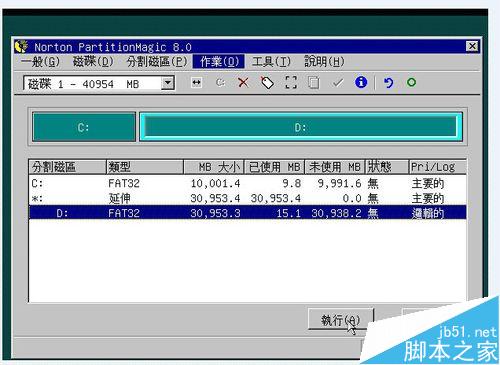Screen dimensions: 500x365
Task: Click the 30,938.2 unused value
Action: point(336,213)
